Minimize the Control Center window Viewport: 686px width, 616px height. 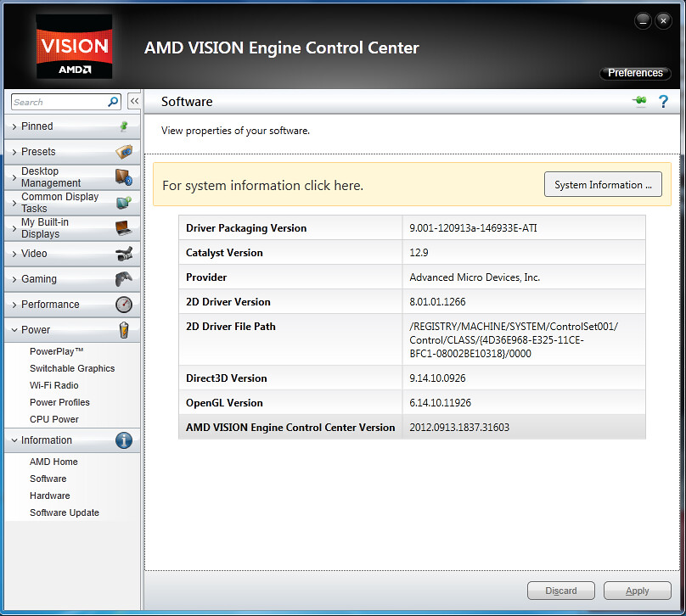pos(644,21)
